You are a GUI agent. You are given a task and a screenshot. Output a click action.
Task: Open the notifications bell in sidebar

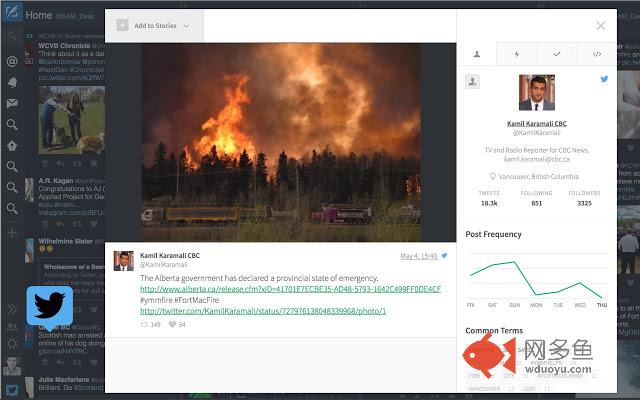pos(12,82)
